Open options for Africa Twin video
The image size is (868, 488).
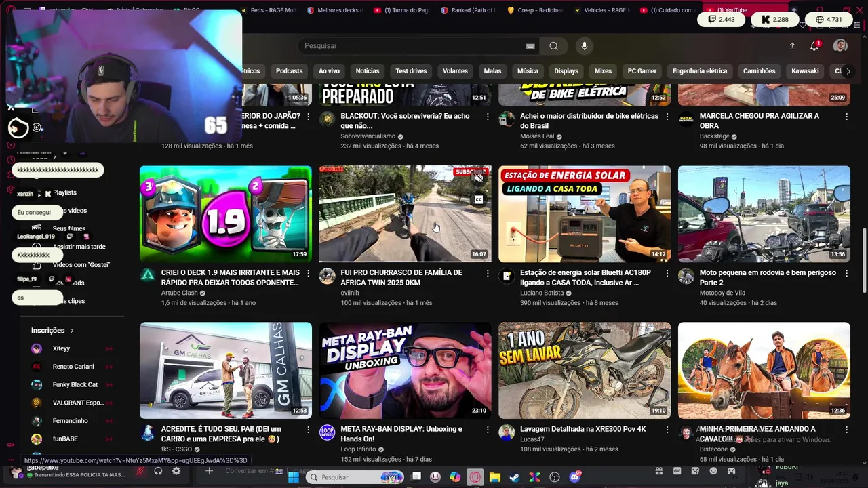pyautogui.click(x=488, y=273)
